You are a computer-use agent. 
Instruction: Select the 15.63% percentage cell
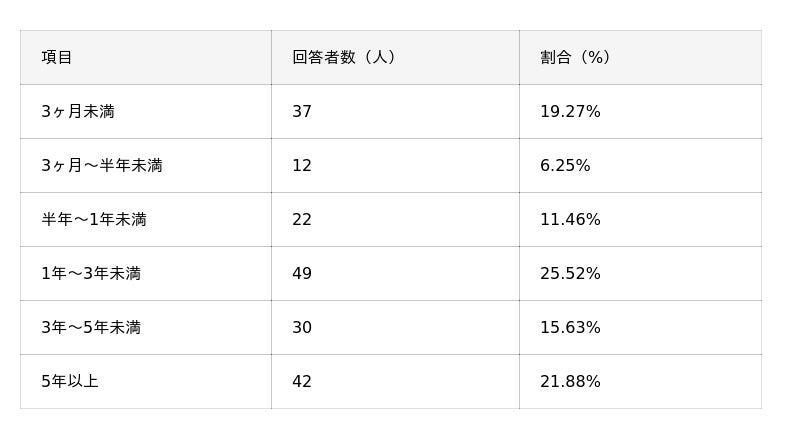click(x=570, y=328)
